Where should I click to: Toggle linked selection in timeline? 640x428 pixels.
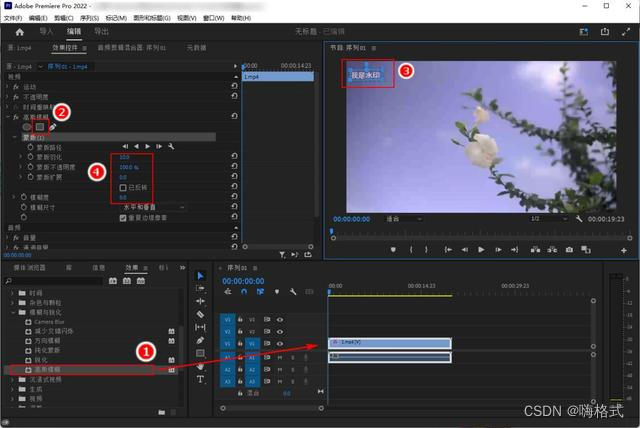point(260,292)
